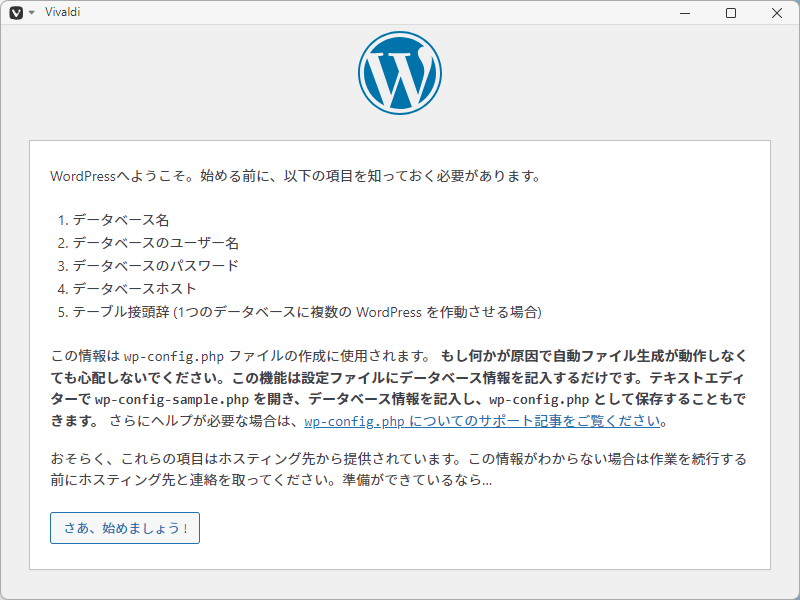The height and width of the screenshot is (600, 800).
Task: Minimize the Vivaldi window
Action: pyautogui.click(x=685, y=12)
